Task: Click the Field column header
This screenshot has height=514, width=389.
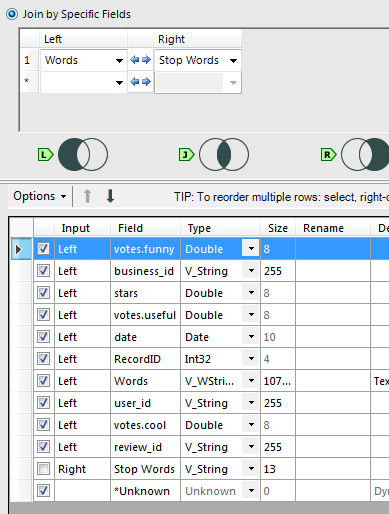Action: pos(145,228)
